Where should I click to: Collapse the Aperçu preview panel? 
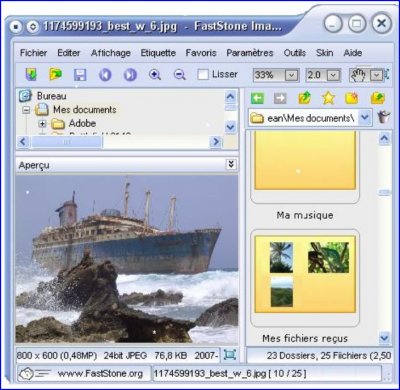tap(231, 164)
